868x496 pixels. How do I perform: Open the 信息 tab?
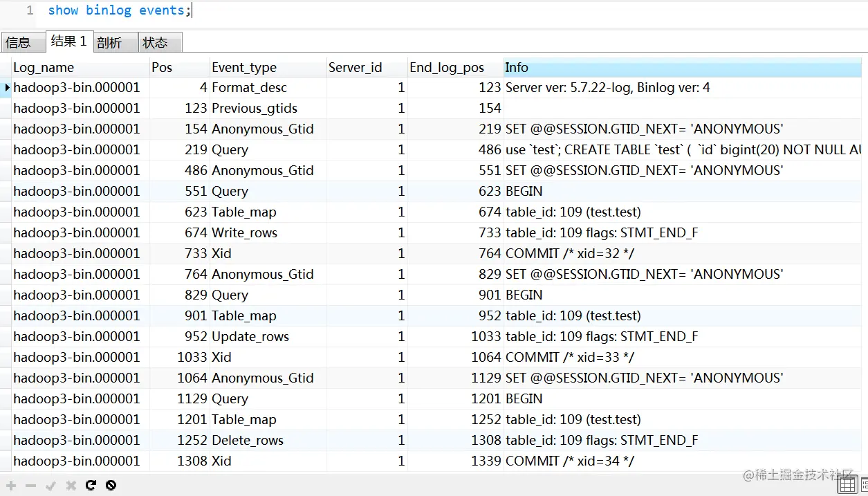click(x=23, y=42)
